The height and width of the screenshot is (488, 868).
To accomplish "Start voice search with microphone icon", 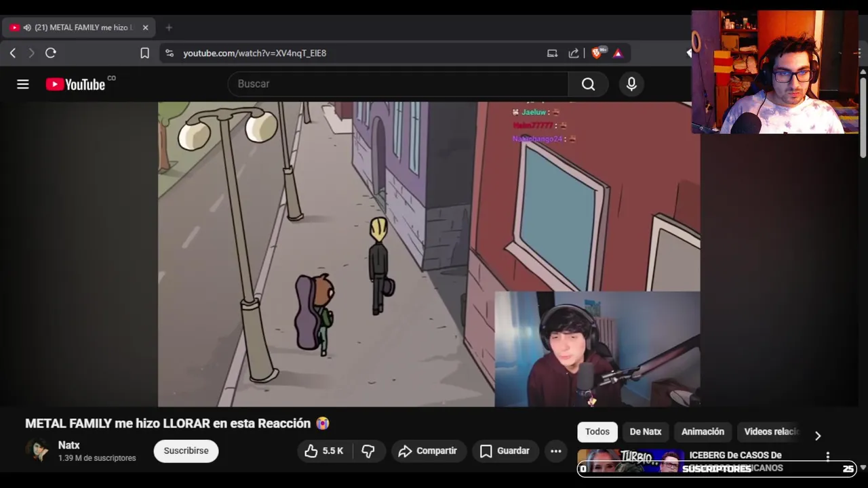I will click(x=631, y=84).
